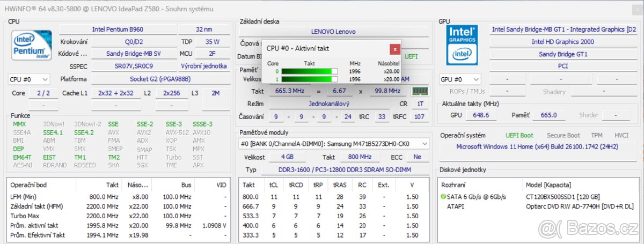Click the HVCI label
Viewport: 644px width, 244px height.
(x=621, y=136)
